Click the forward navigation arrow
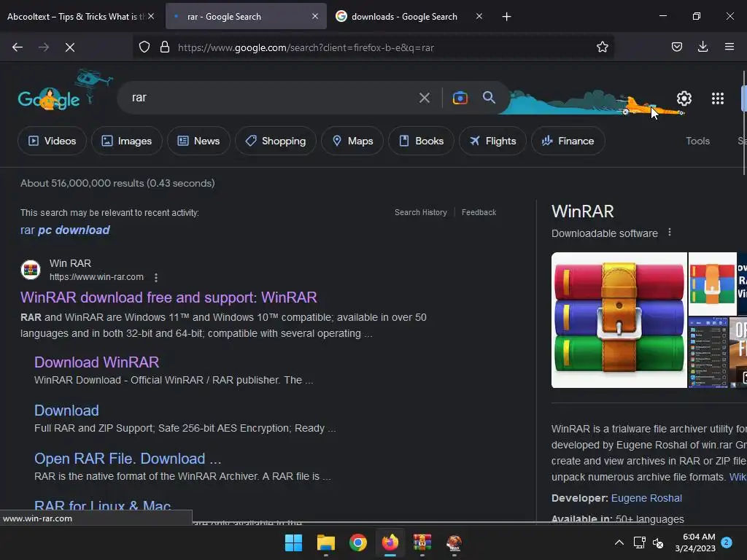 44,47
